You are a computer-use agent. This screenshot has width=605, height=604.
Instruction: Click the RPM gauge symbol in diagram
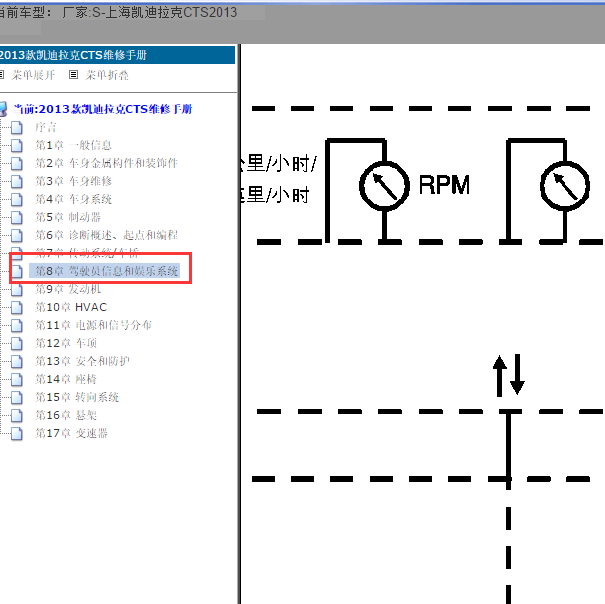point(384,186)
